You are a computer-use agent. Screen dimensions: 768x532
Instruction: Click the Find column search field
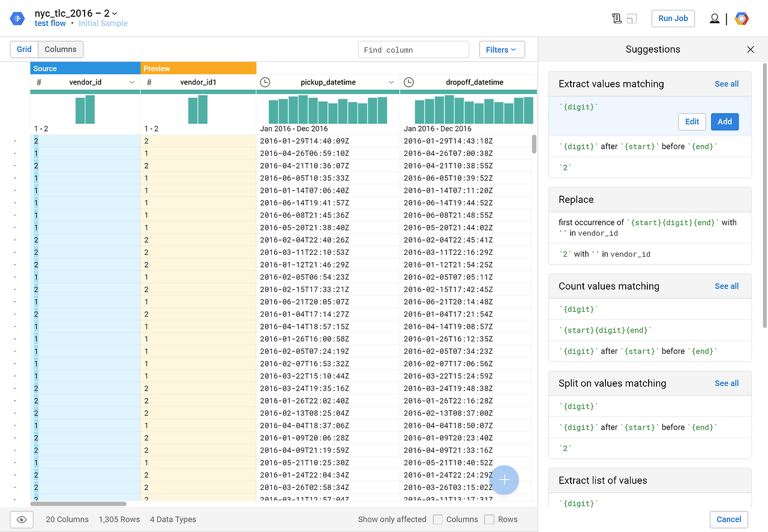click(x=413, y=50)
